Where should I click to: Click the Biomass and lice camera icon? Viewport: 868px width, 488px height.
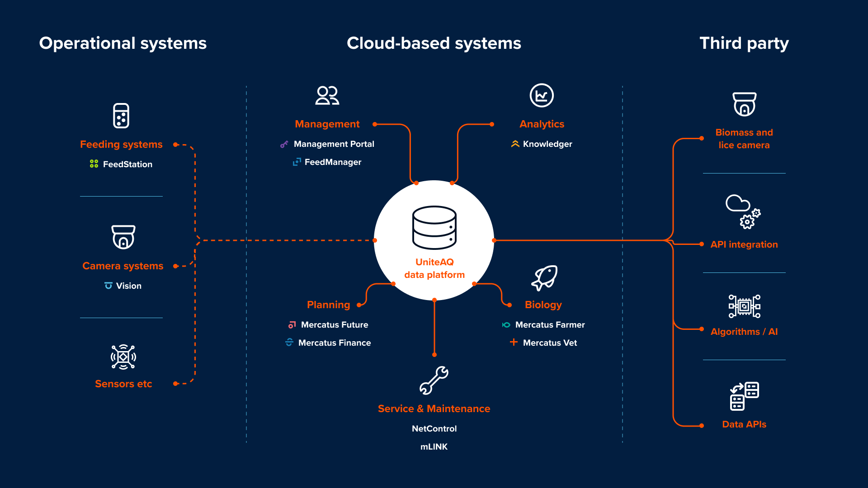coord(744,104)
